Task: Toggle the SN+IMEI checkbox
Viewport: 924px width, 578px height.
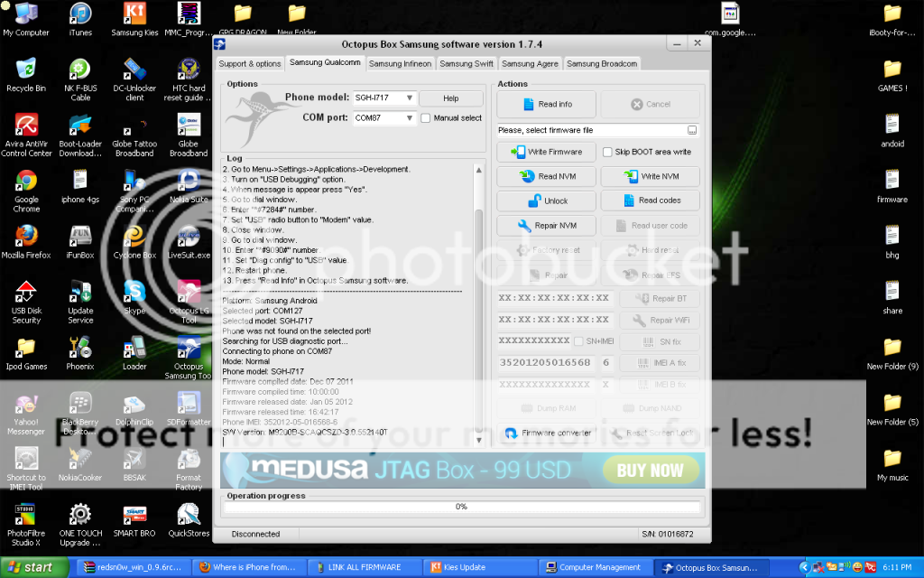Action: (578, 341)
